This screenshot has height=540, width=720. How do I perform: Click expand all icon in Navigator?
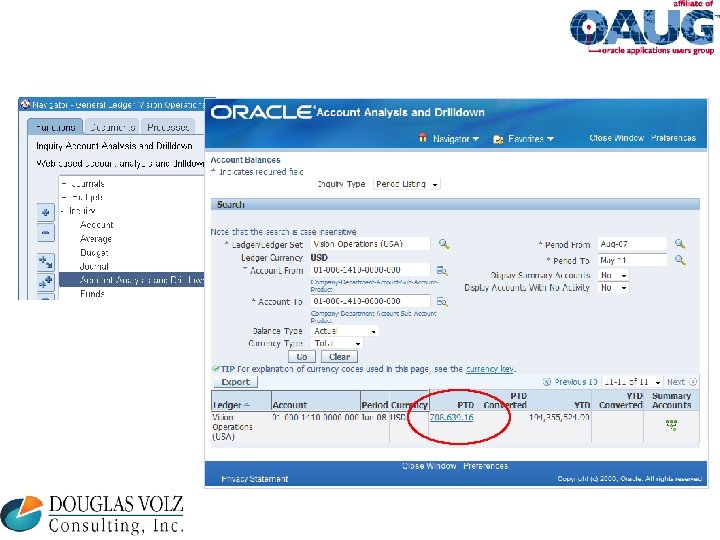click(x=45, y=282)
